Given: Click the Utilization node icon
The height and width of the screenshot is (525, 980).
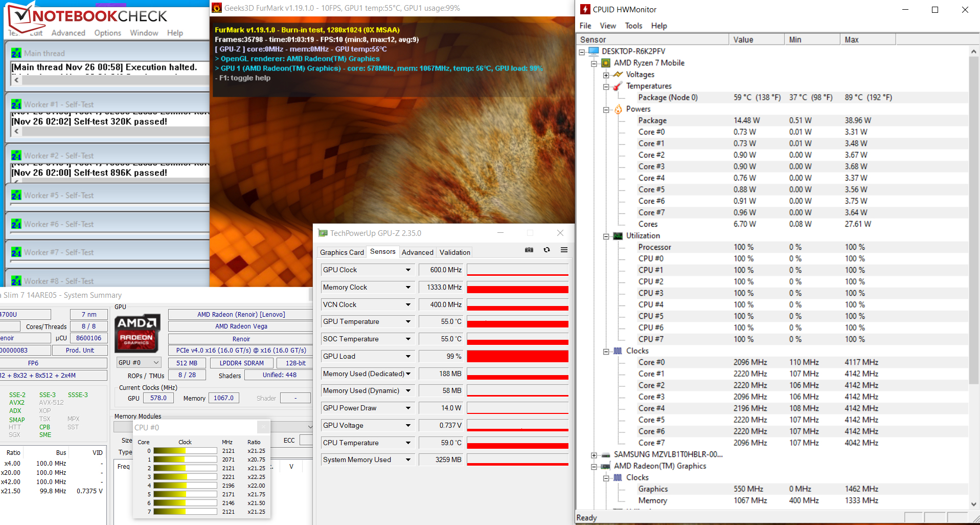Looking at the screenshot, I should click(618, 236).
